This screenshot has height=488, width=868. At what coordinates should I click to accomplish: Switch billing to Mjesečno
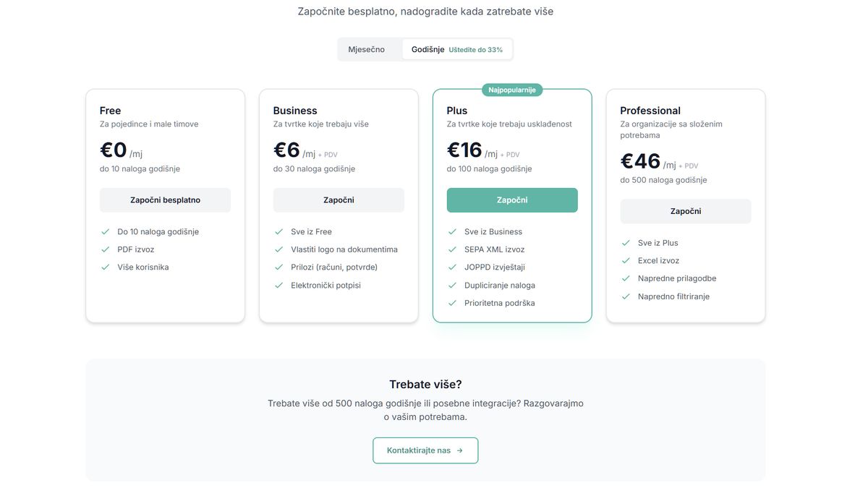click(367, 47)
